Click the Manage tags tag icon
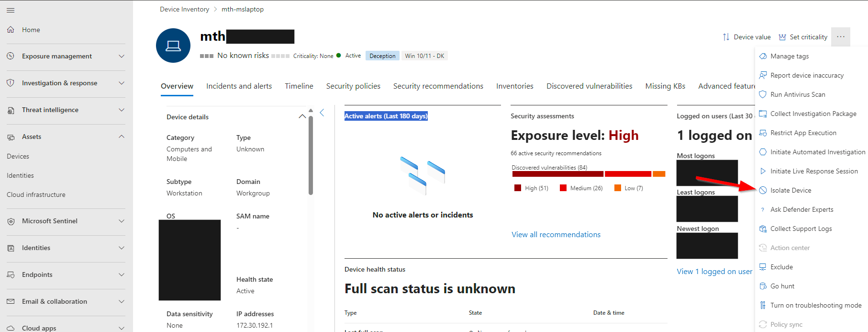This screenshot has width=868, height=332. pyautogui.click(x=763, y=56)
